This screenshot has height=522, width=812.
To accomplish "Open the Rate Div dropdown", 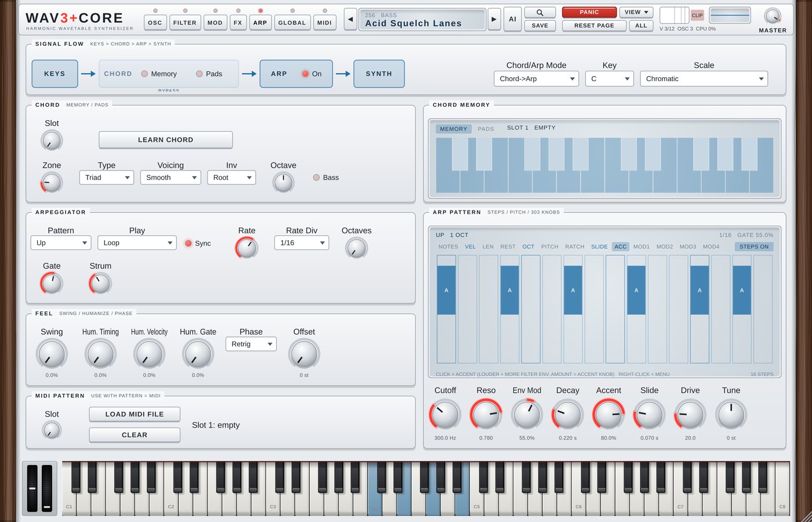I will [302, 243].
